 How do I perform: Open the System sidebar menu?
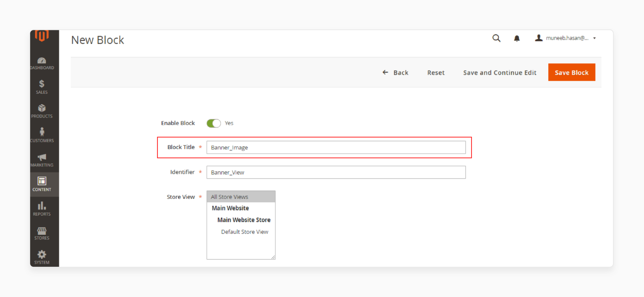point(42,258)
